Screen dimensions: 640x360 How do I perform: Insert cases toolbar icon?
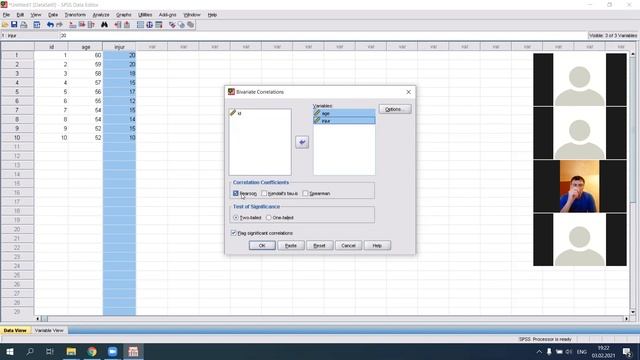coord(118,25)
